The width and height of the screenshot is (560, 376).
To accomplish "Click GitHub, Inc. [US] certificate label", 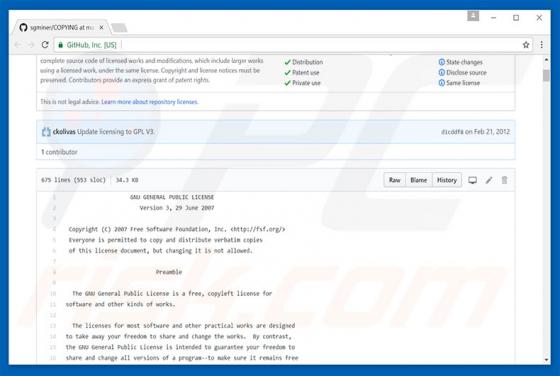I will click(91, 45).
